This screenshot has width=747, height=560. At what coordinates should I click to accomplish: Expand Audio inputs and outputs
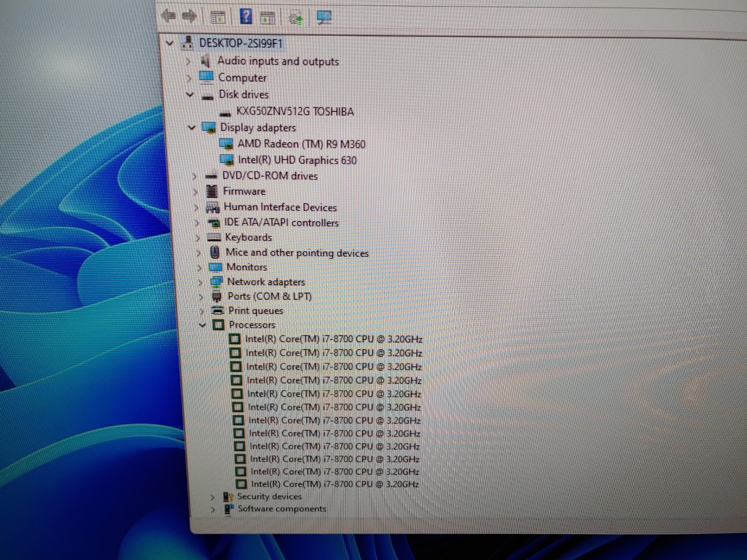click(x=188, y=62)
